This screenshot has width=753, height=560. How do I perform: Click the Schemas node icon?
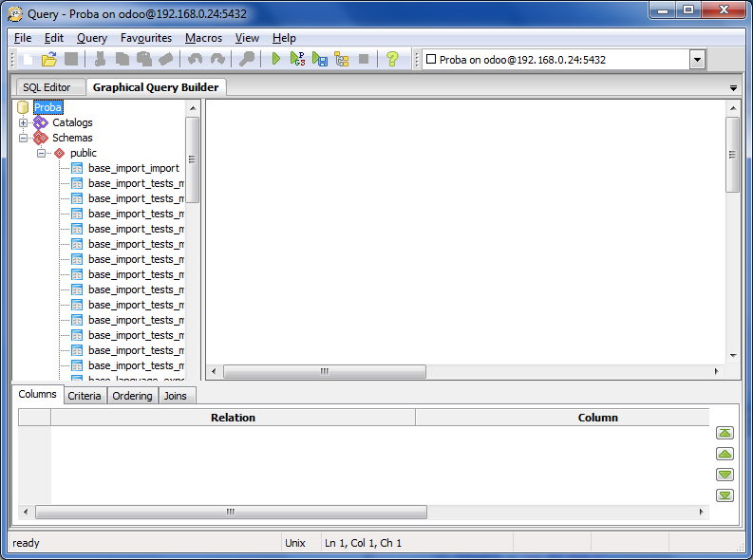[x=41, y=139]
